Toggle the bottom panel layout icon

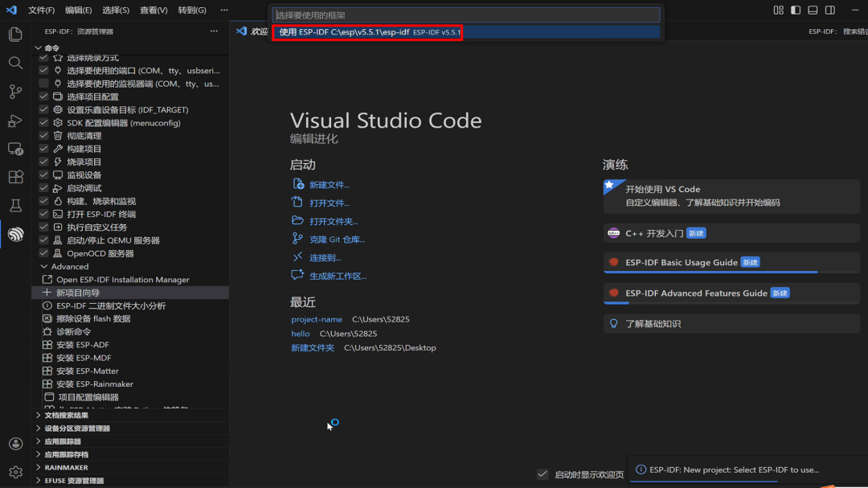pyautogui.click(x=813, y=10)
